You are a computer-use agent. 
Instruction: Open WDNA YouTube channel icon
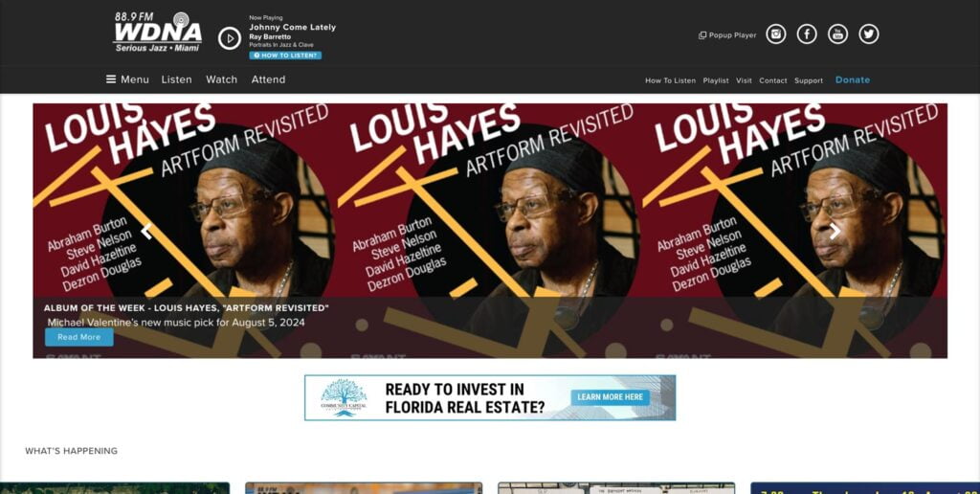coord(837,34)
